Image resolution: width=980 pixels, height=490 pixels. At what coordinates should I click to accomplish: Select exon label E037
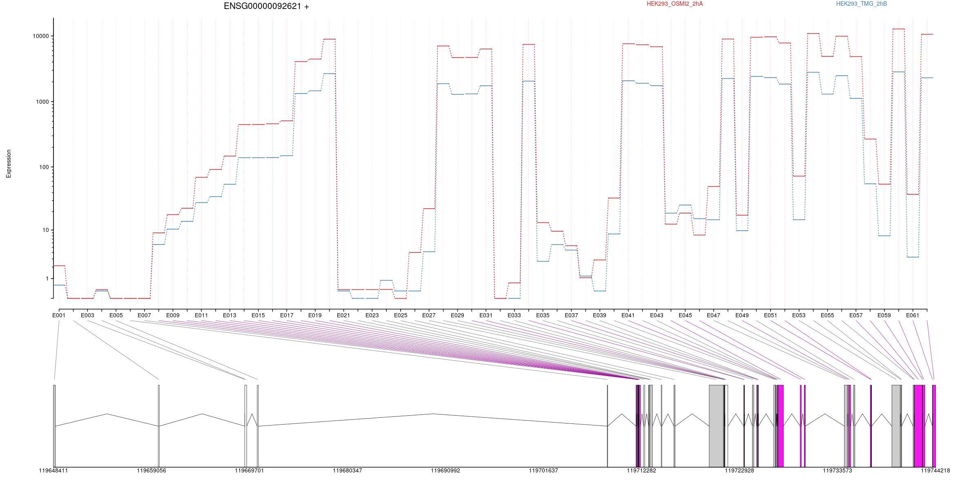point(571,316)
